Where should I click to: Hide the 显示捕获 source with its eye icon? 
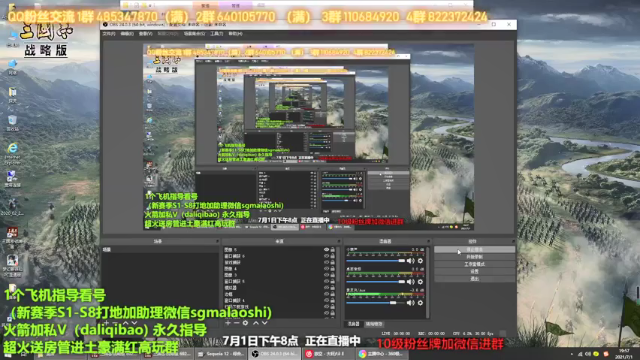(326, 262)
